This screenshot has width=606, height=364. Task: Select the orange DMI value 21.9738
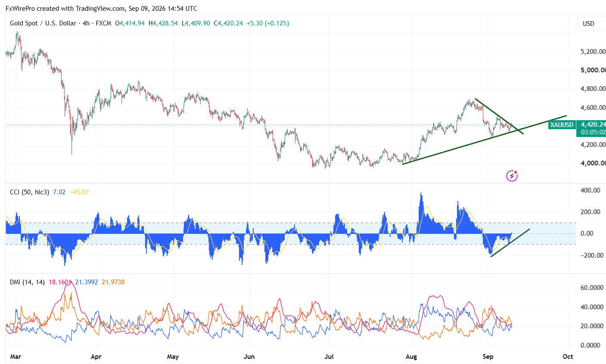coord(113,282)
